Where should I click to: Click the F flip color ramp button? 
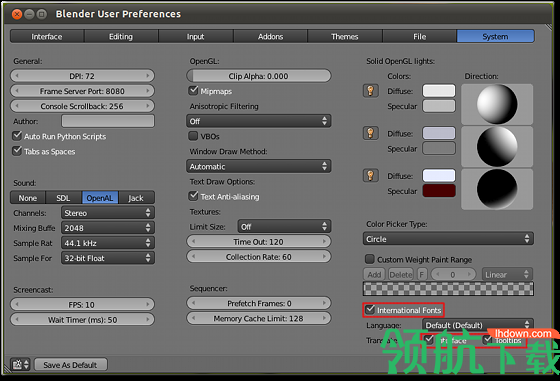pyautogui.click(x=421, y=274)
